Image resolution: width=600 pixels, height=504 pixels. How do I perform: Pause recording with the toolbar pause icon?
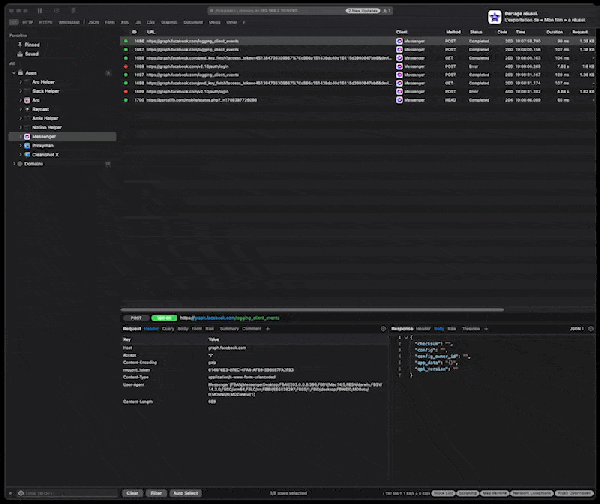(40, 11)
